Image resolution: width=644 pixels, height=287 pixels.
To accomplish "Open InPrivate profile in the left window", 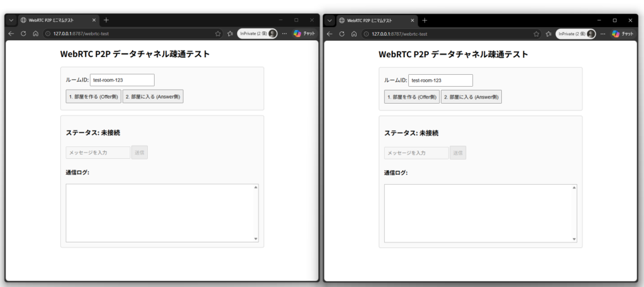I will tap(257, 34).
